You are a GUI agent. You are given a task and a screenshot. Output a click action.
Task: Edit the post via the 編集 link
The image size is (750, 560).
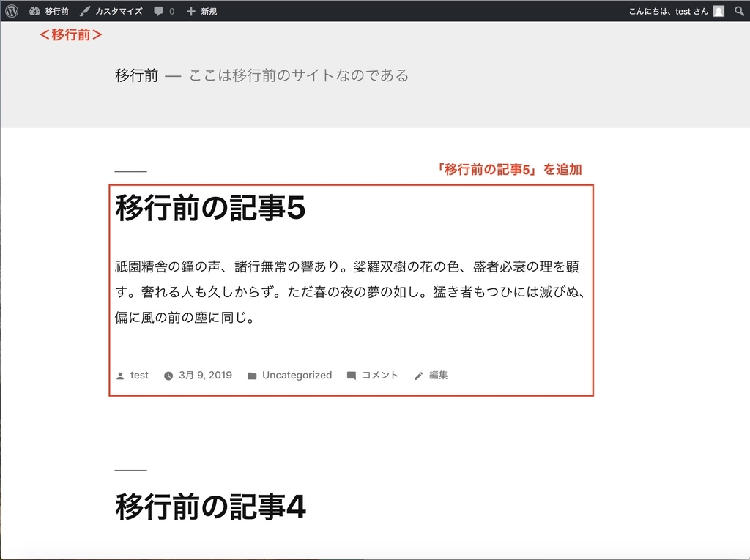point(437,375)
